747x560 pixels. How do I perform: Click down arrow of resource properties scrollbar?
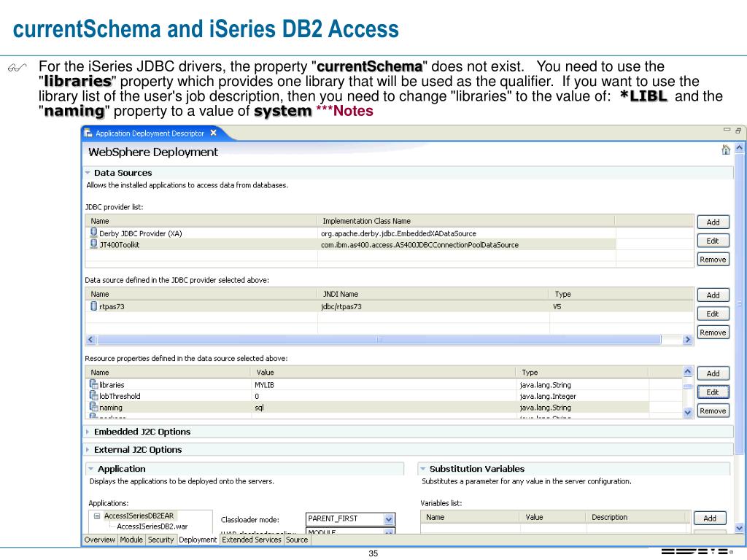pos(687,413)
